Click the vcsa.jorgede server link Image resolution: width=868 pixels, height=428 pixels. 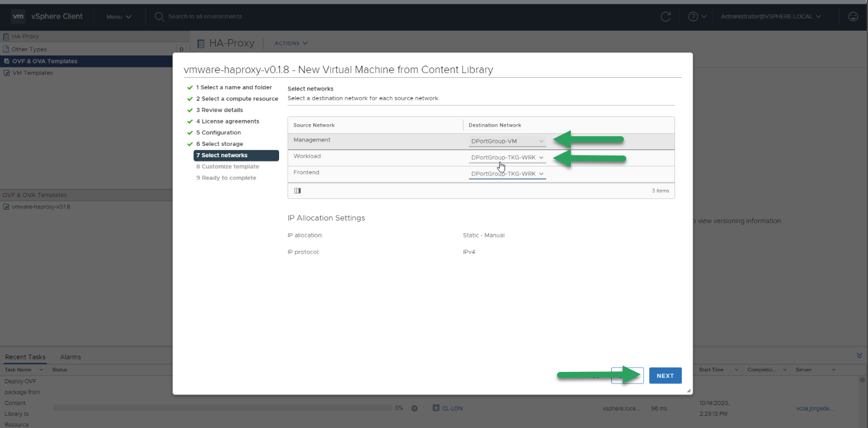click(x=814, y=408)
